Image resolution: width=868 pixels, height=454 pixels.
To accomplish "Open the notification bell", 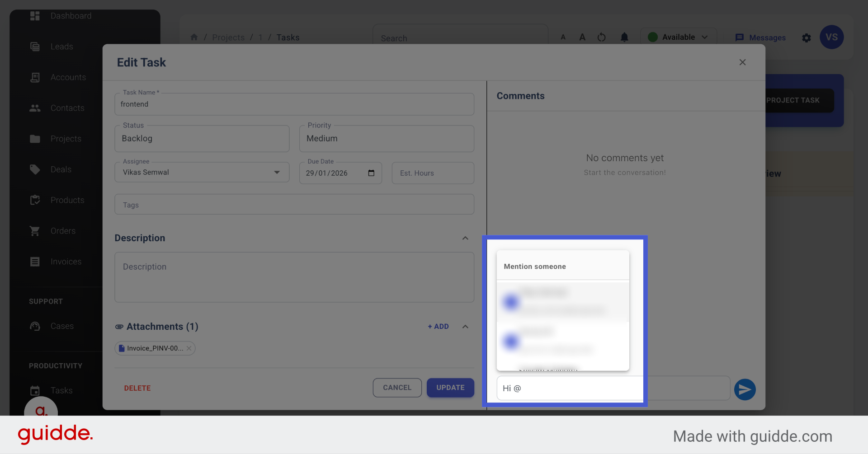I will [x=624, y=37].
